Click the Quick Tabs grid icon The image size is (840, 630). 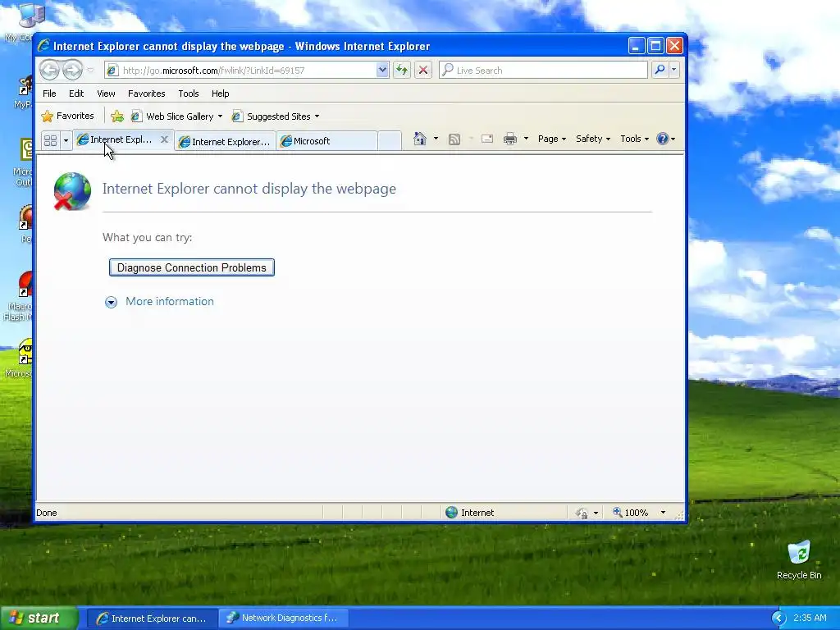50,140
